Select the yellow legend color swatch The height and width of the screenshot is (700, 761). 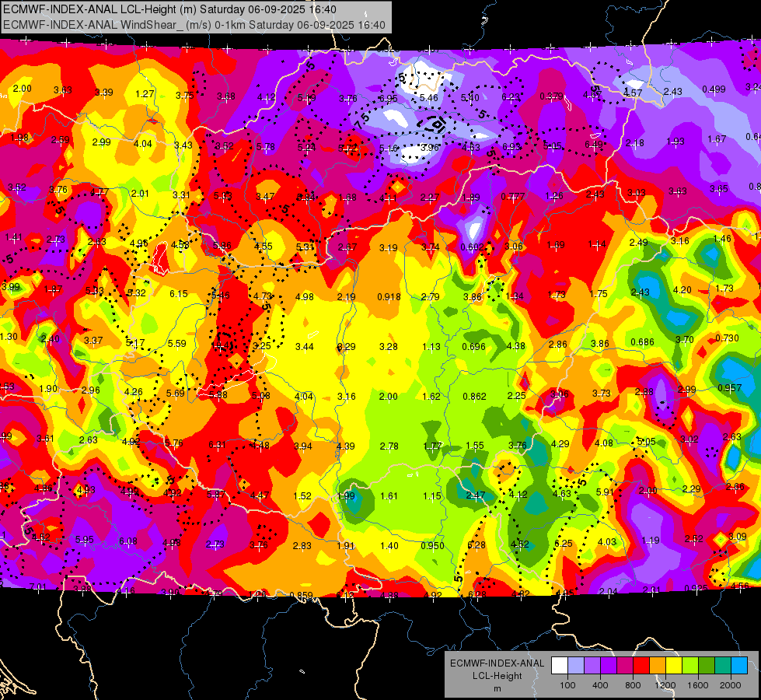point(674,666)
